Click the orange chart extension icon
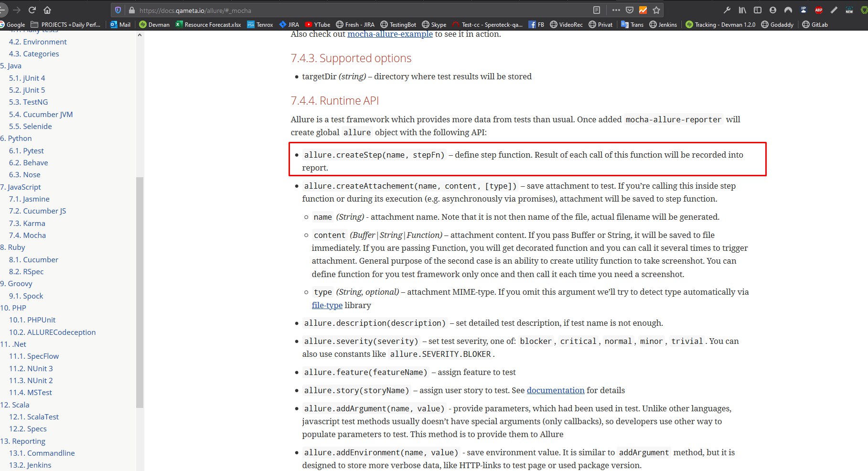 [x=643, y=10]
